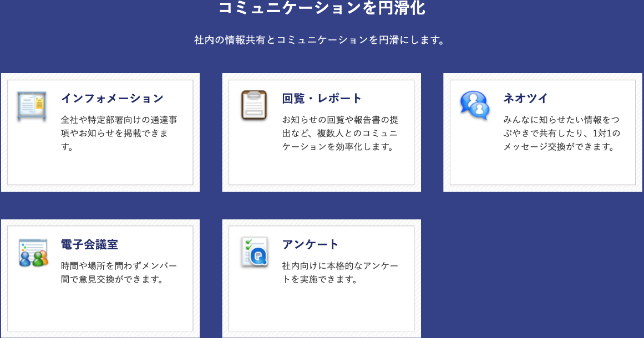The height and width of the screenshot is (338, 644).
Task: Open the アンケート heading link
Action: [x=310, y=244]
